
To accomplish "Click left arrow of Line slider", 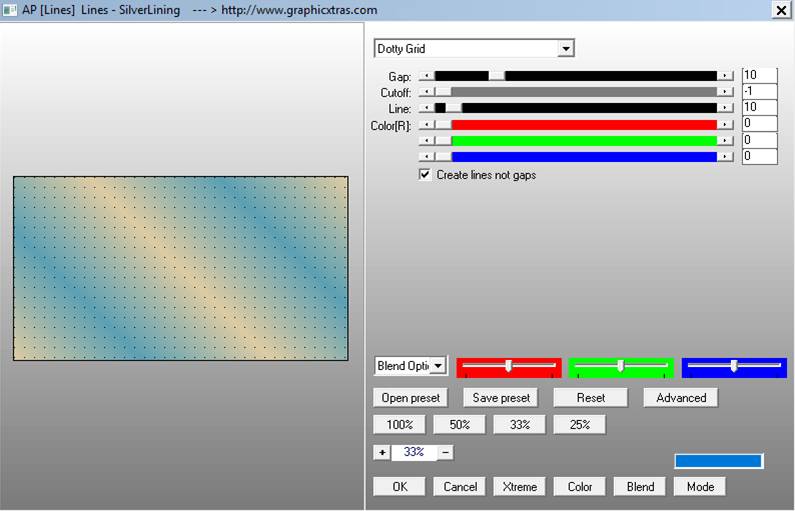I will 427,108.
